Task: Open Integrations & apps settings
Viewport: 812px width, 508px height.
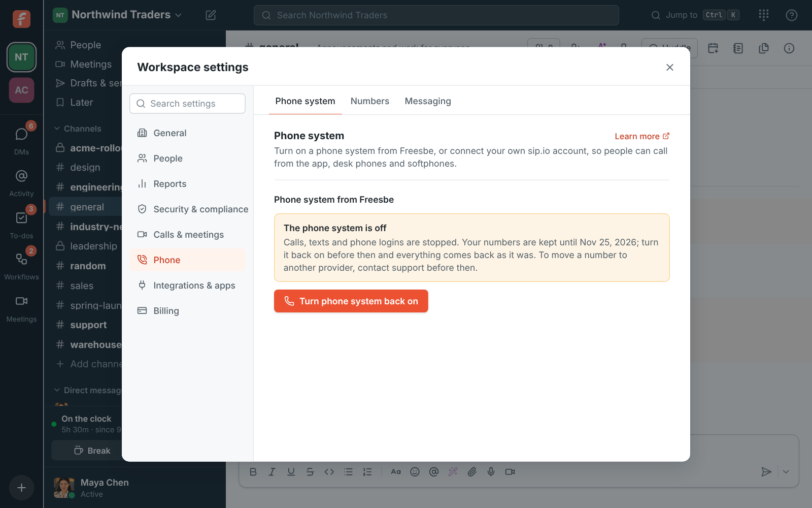Action: [x=188, y=285]
